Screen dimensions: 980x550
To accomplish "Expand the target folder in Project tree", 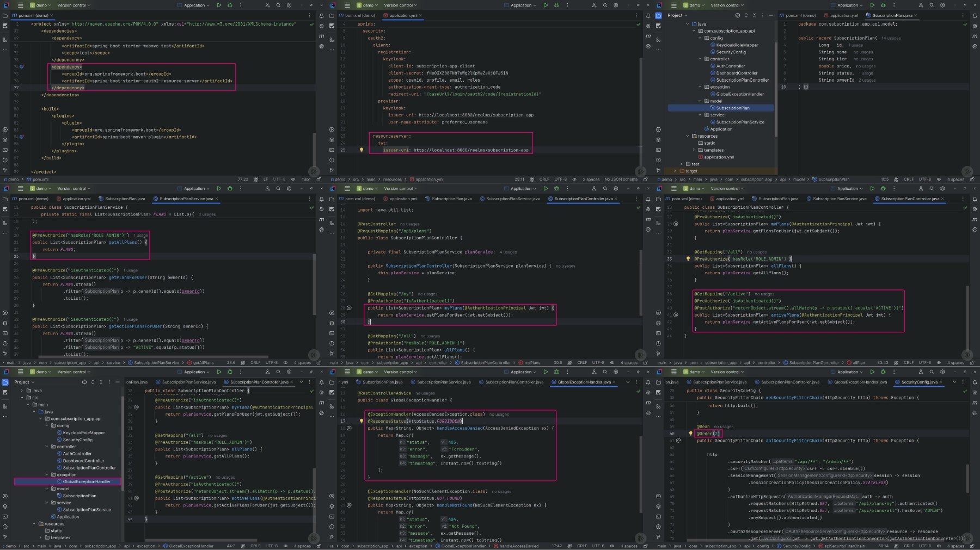I will coord(676,171).
